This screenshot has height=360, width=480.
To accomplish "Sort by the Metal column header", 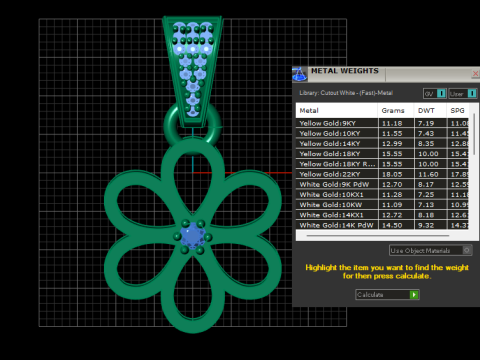I will coord(337,110).
